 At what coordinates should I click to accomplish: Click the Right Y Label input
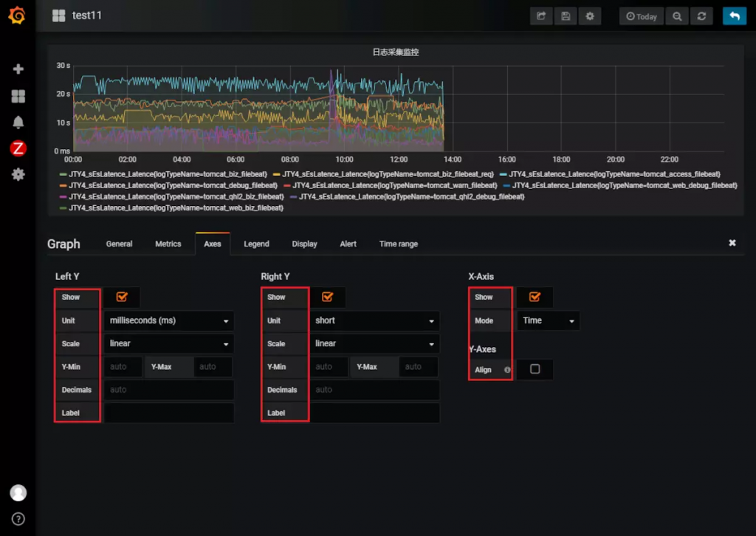coord(374,413)
